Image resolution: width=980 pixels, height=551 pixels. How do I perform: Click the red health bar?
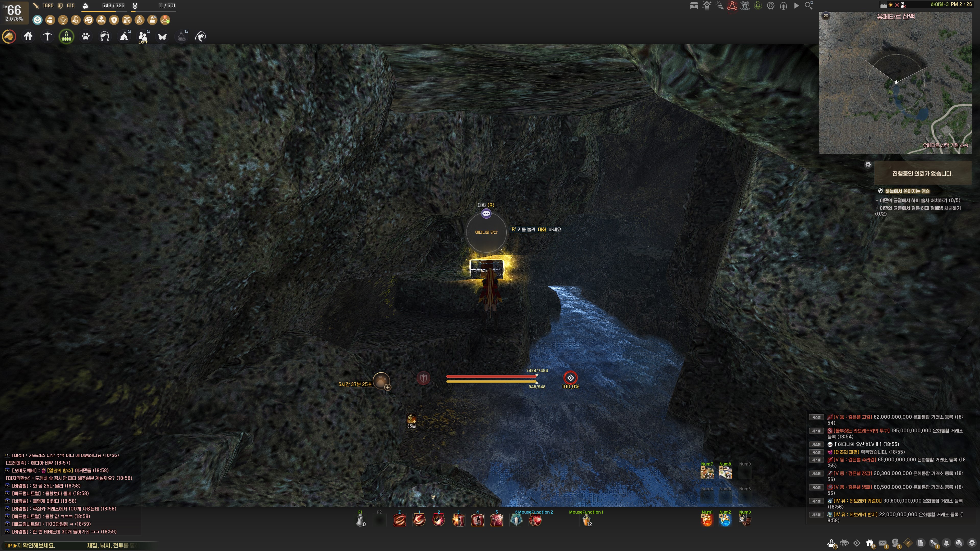pos(491,376)
